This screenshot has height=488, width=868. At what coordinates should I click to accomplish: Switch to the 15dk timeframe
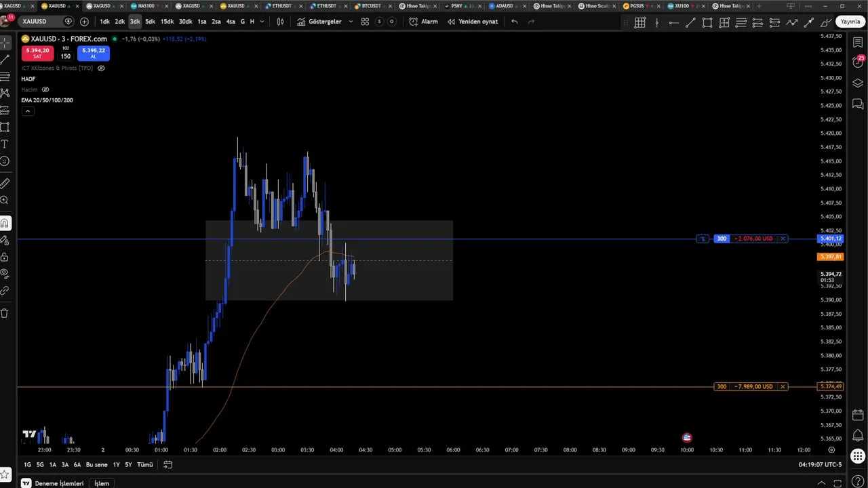167,22
